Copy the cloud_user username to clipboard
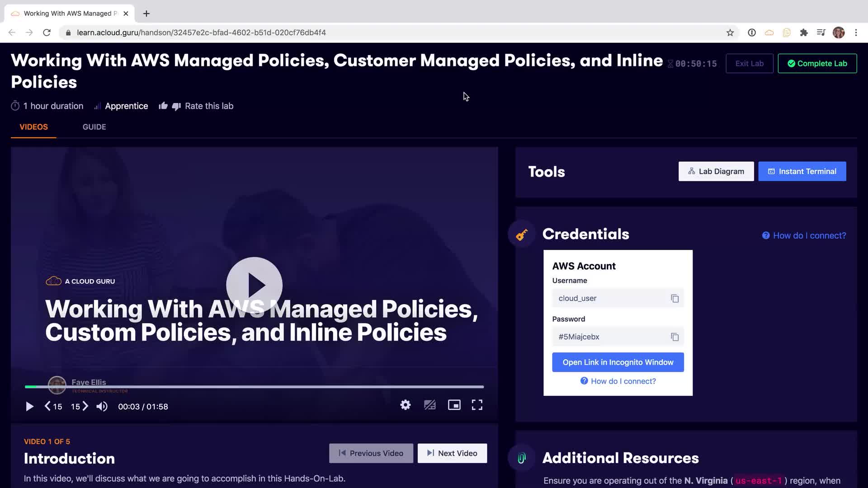The width and height of the screenshot is (868, 488). (x=675, y=299)
